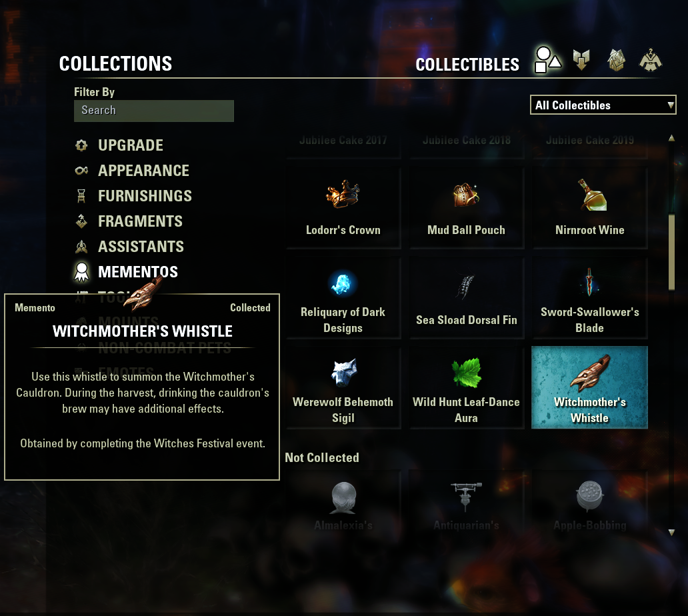
Task: Select the Lodorr's Crown memento
Action: point(343,208)
